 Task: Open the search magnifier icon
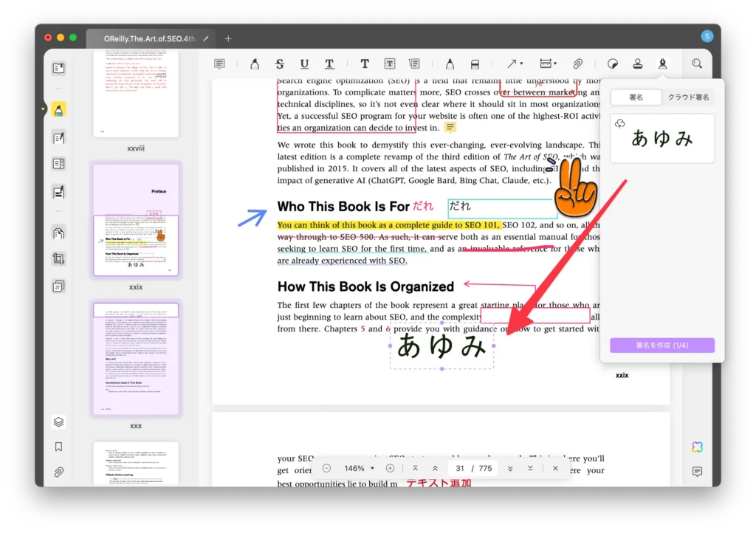697,64
